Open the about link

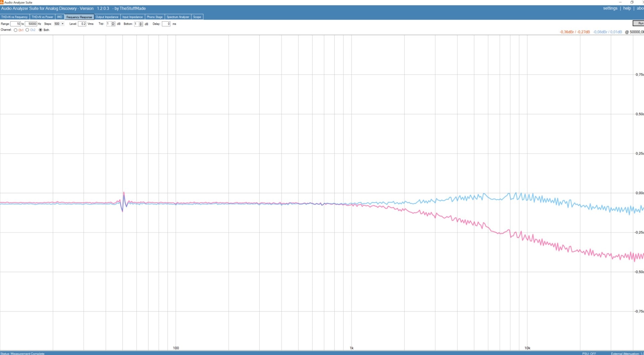(640, 8)
